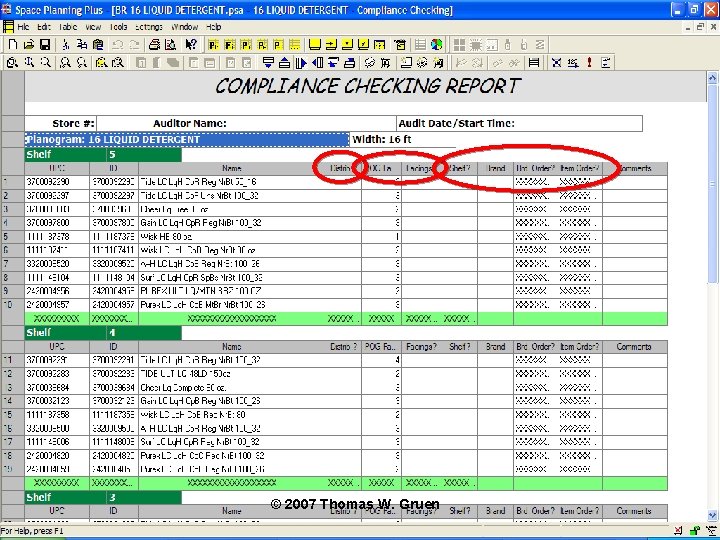The width and height of the screenshot is (720, 540).
Task: Click the vertical scrollbar down arrow
Action: 712,516
